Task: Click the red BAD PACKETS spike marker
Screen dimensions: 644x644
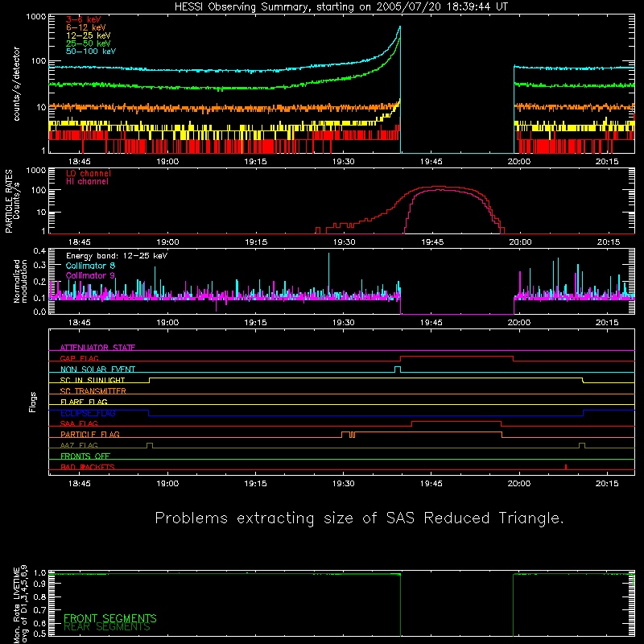Action: click(566, 467)
